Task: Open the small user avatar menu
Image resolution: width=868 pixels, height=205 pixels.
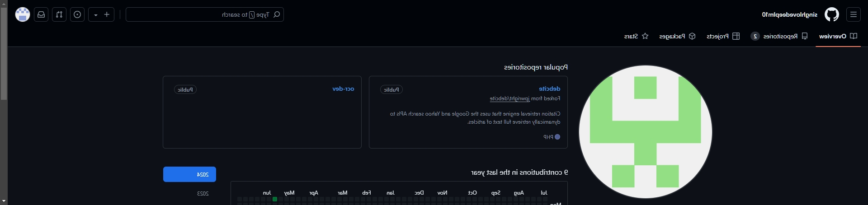Action: 23,14
